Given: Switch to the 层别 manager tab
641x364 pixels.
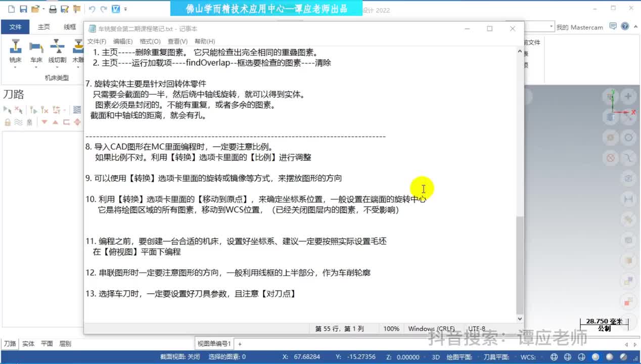Looking at the screenshot, I should pos(65,344).
